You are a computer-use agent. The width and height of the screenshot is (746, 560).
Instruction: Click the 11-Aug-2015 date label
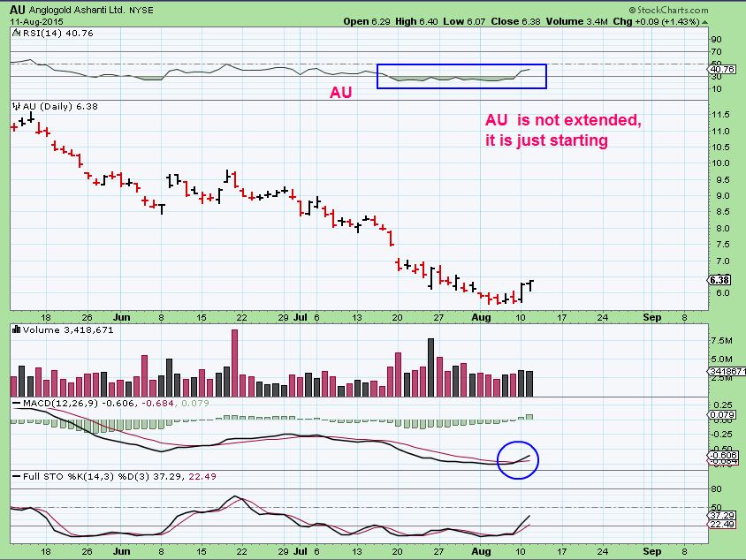coord(36,22)
